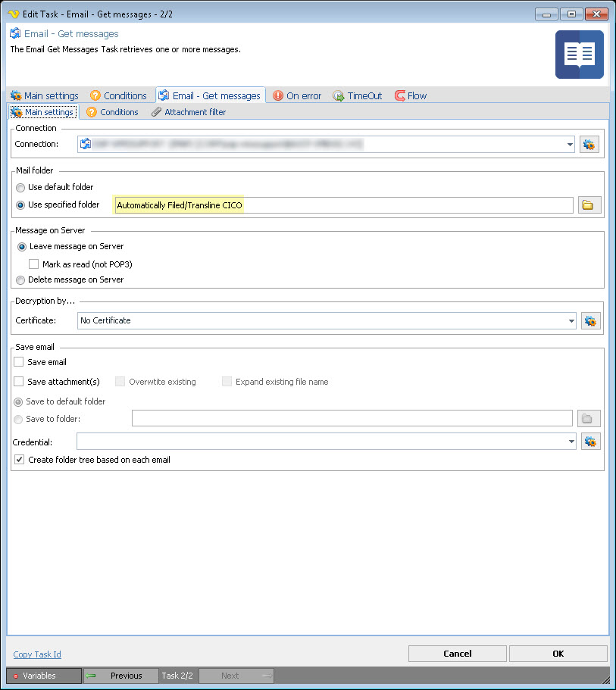Viewport: 616px width, 690px height.
Task: Expand the Certificate dropdown
Action: [x=570, y=320]
